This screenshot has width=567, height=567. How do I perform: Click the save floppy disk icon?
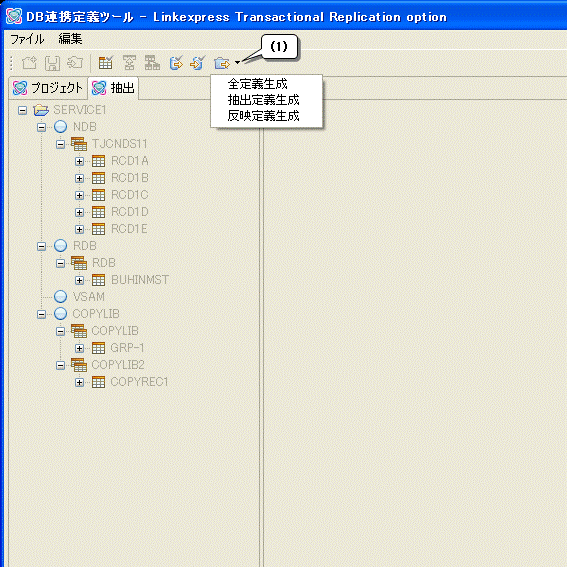pyautogui.click(x=52, y=63)
